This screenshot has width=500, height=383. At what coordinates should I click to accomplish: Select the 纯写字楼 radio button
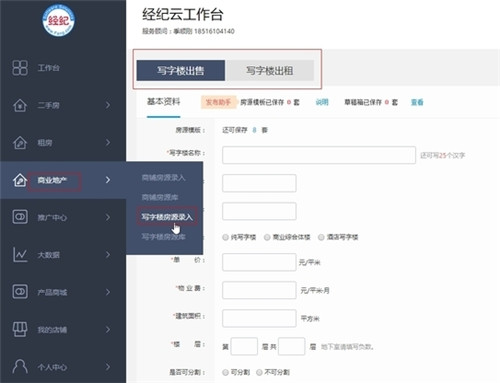[225, 237]
